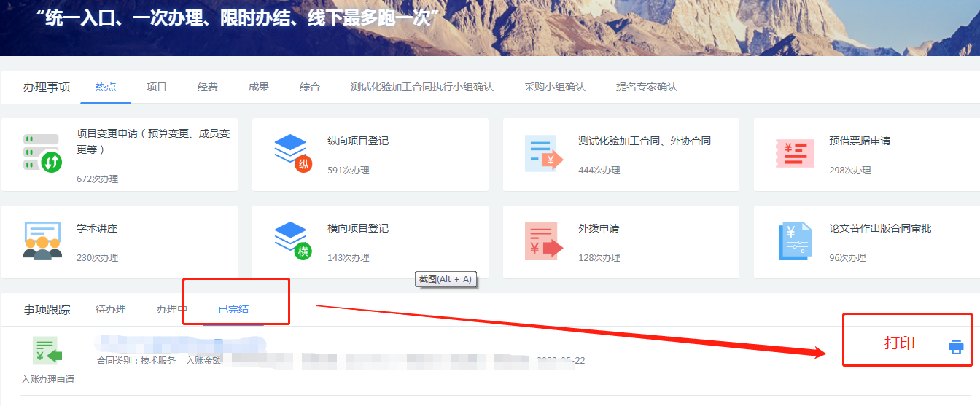Switch to the 待办理 tracking tab
The width and height of the screenshot is (980, 406).
[x=111, y=309]
